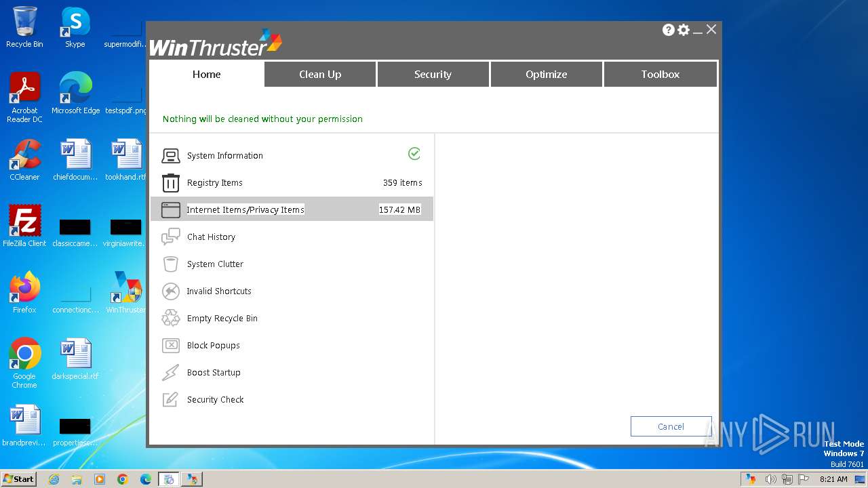Select the WinThruster desktop shortcut

pos(126,293)
